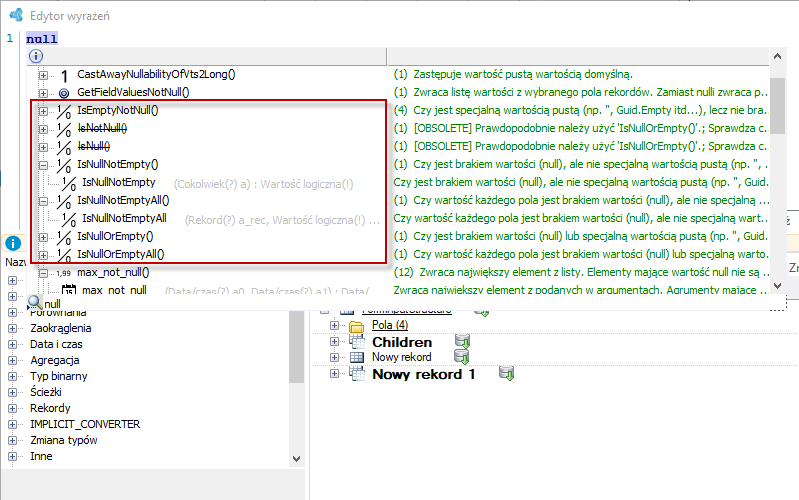Expand GetFieldValuesNotNull() node
This screenshot has height=500, width=799.
(x=43, y=93)
